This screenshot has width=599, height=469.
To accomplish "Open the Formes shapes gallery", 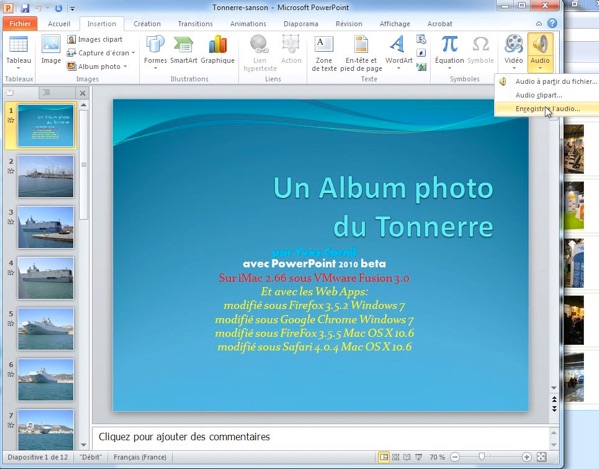I will pos(155,53).
